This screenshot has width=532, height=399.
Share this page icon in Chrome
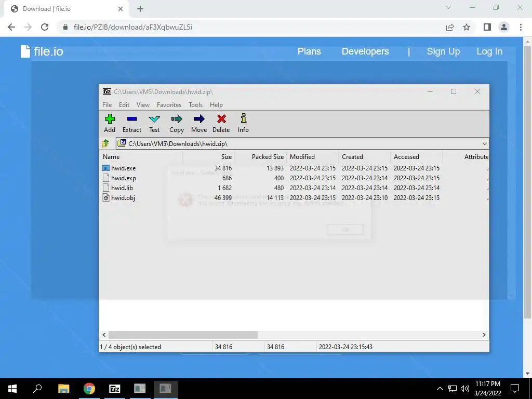point(450,27)
